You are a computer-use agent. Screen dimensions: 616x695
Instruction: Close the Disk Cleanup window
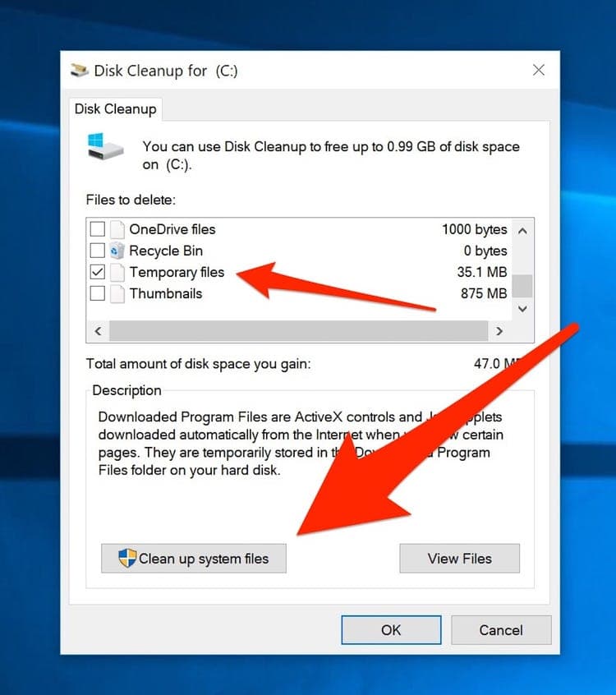tap(539, 70)
